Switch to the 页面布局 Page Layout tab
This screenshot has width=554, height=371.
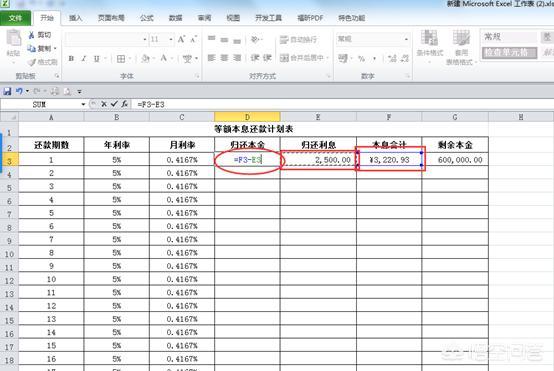[x=111, y=18]
